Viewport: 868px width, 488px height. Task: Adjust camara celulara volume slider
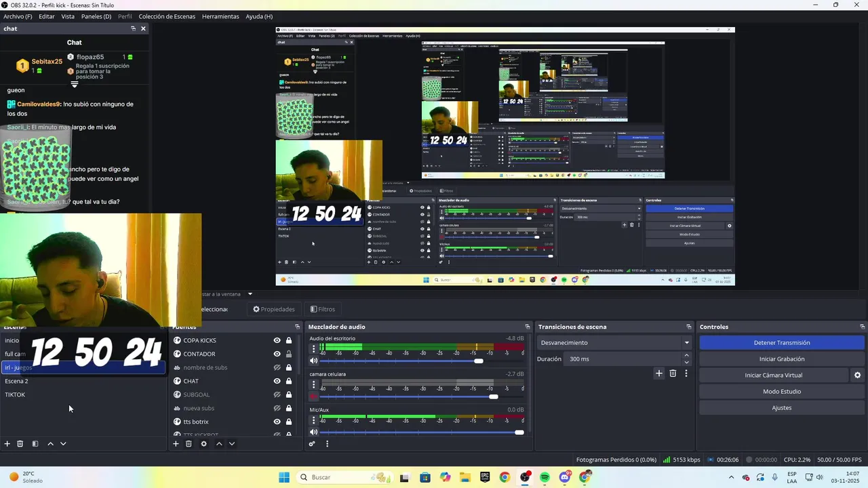tap(493, 396)
